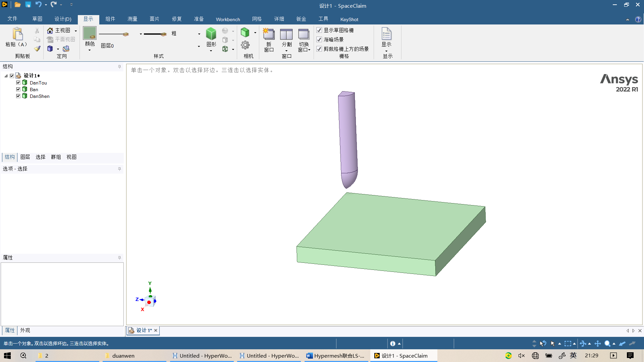Open Hypermesh Word document in taskbar
Screen dimensions: 644x362
coord(336,356)
